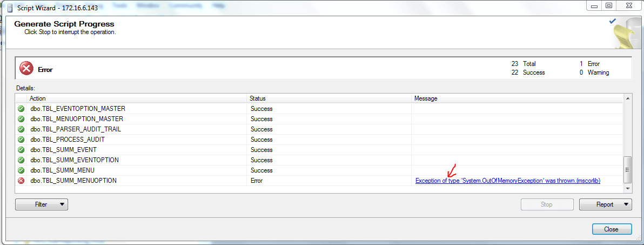Viewport: 644px width, 245px height.
Task: Click the red error icon for TBL_SUMM_MENUOPTION
Action: pyautogui.click(x=21, y=181)
